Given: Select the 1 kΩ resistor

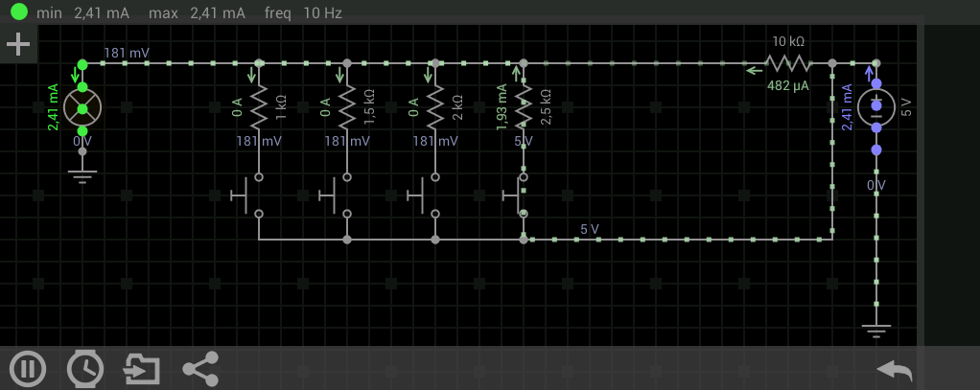Looking at the screenshot, I should (258, 107).
